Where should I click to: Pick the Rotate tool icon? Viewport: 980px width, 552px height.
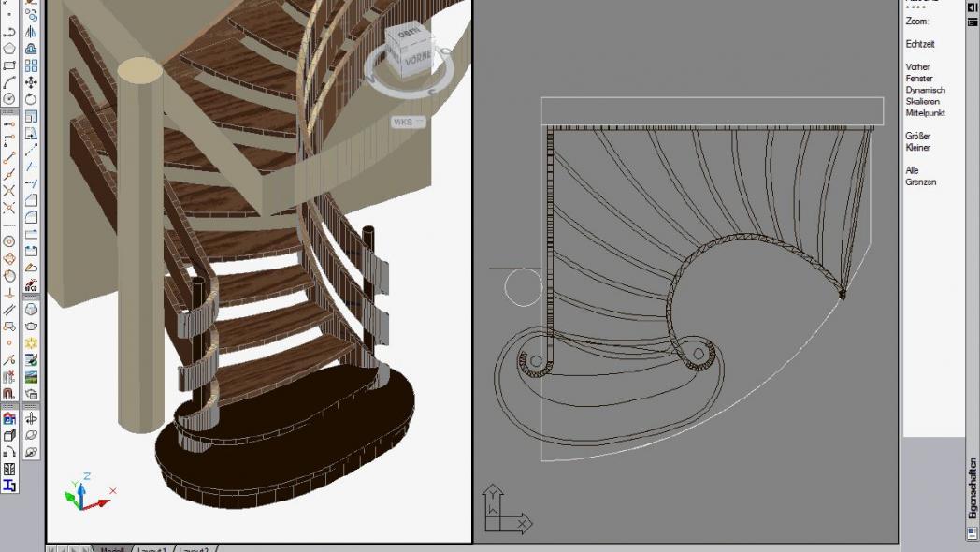pos(31,99)
